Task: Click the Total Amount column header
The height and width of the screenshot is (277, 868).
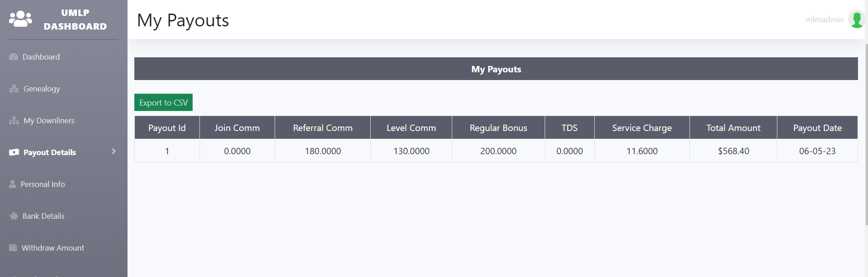Action: point(733,128)
